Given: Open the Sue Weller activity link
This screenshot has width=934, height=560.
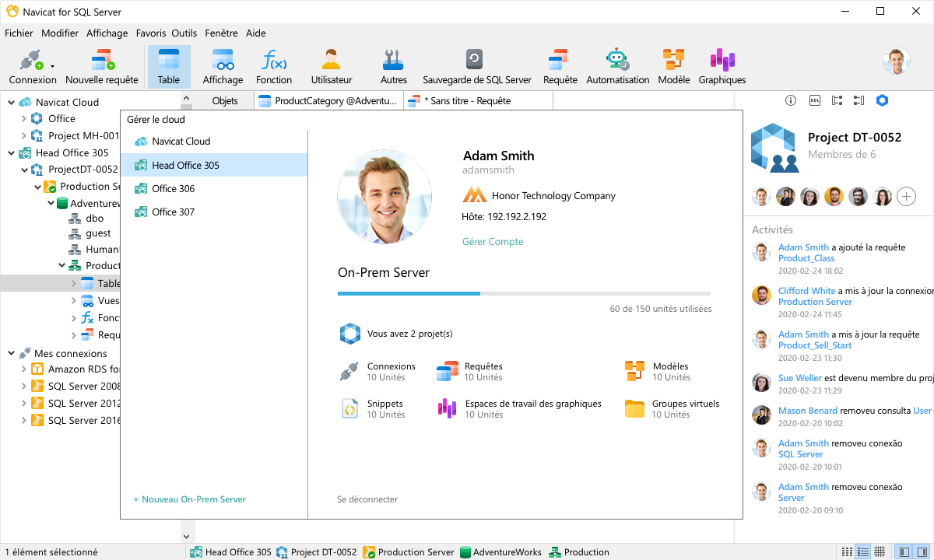Looking at the screenshot, I should coord(801,378).
